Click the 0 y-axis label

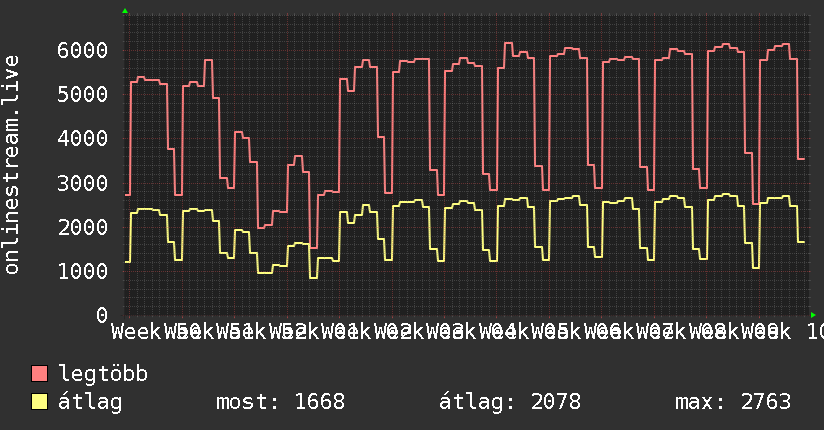point(102,315)
